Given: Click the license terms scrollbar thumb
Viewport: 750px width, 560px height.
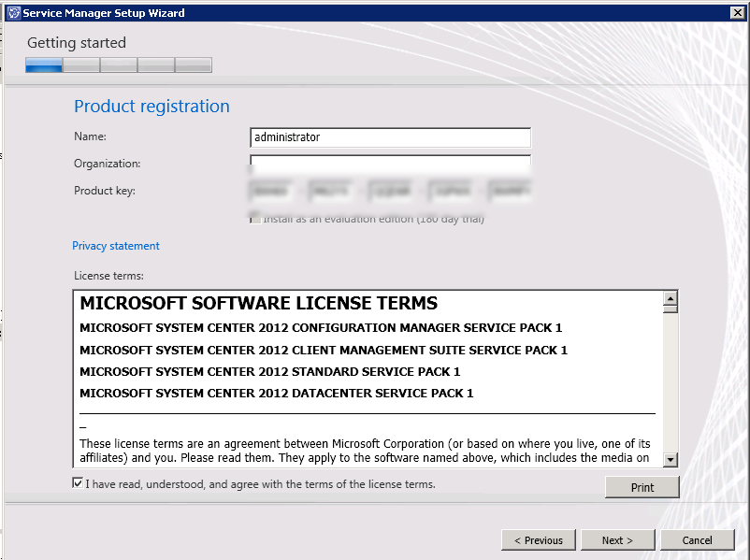Looking at the screenshot, I should pyautogui.click(x=671, y=309).
